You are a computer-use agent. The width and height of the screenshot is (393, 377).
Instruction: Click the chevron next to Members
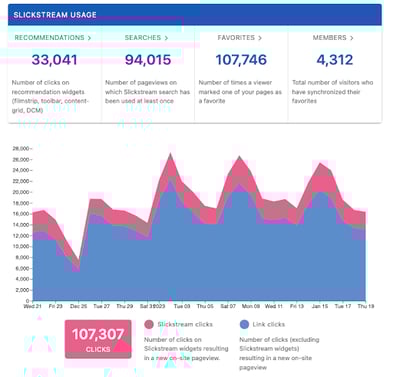(x=351, y=38)
